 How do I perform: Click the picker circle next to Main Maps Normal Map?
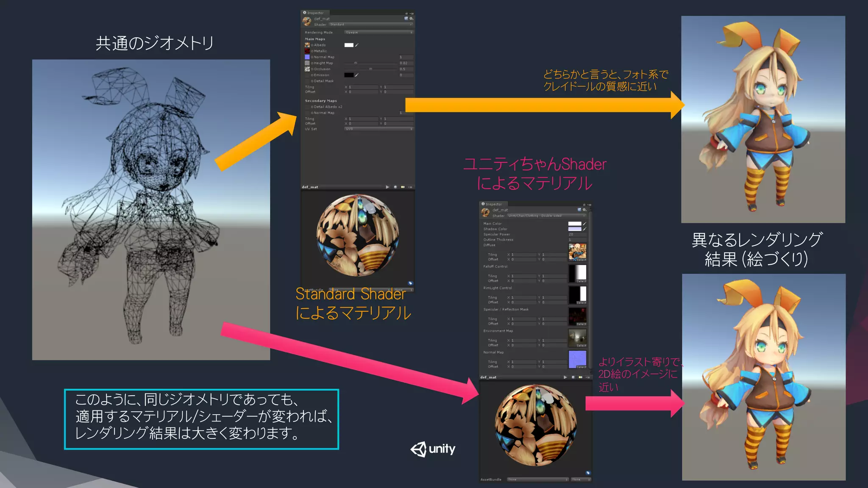(x=312, y=57)
